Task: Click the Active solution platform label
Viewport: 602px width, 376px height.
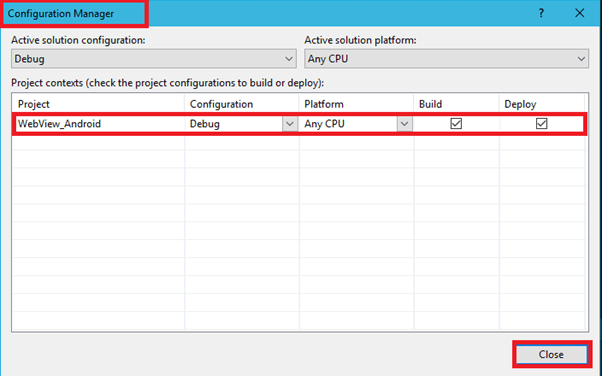Action: pos(360,40)
